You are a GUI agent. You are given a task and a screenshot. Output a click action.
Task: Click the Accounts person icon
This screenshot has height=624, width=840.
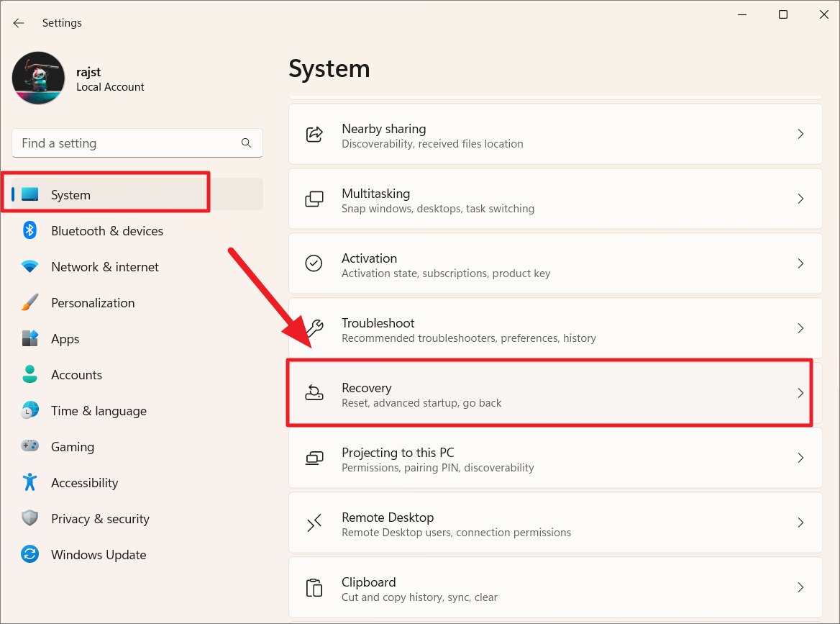tap(30, 374)
